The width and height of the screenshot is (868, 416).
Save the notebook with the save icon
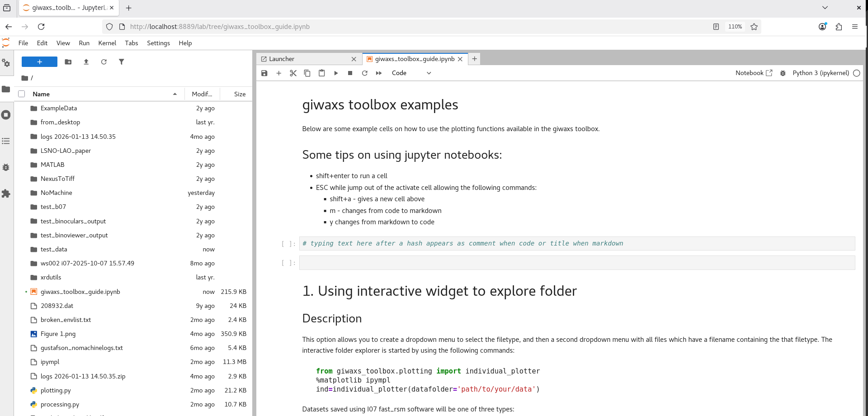tap(264, 73)
